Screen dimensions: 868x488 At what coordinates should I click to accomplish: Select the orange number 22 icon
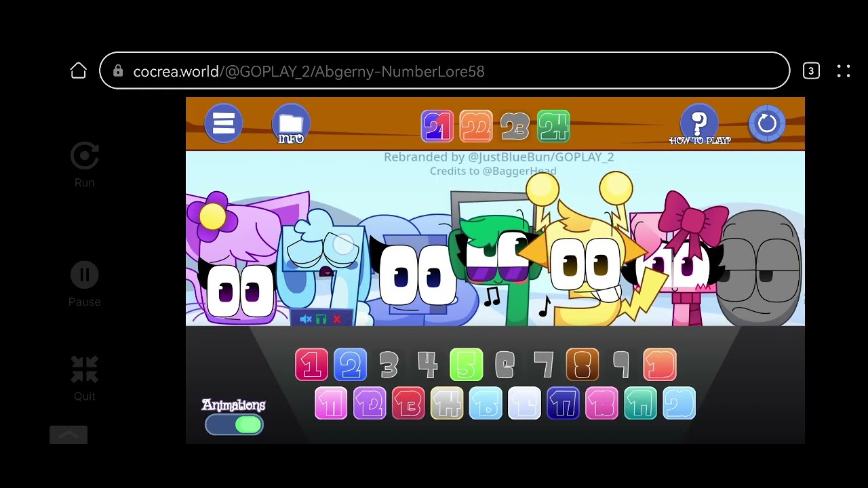[476, 126]
